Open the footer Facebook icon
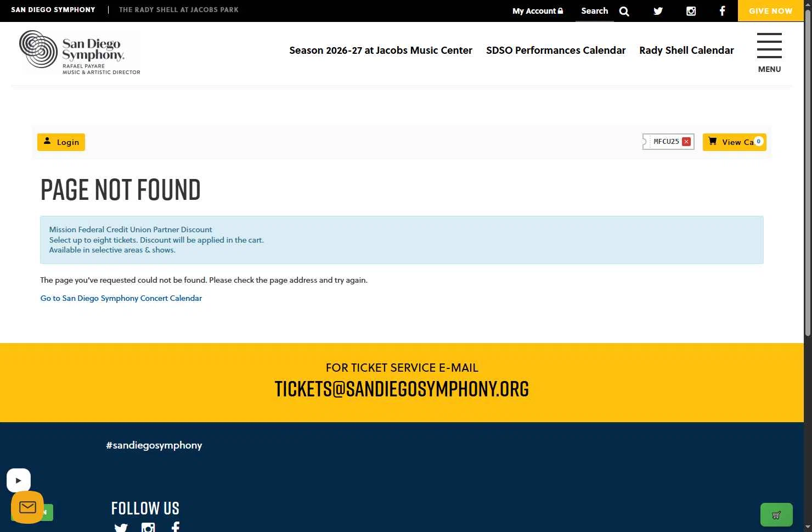Image resolution: width=812 pixels, height=532 pixels. [x=176, y=528]
